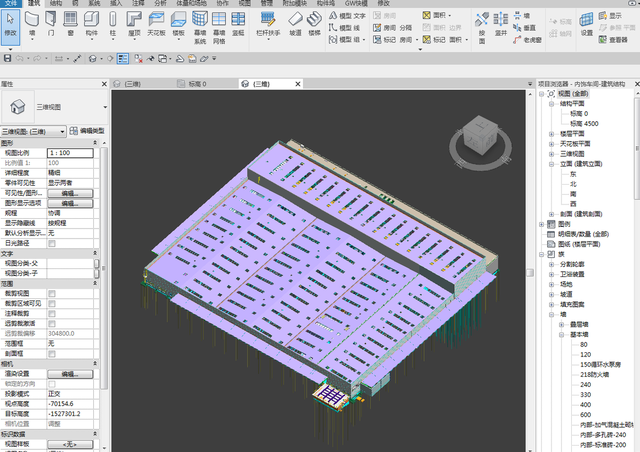Screen dimensions: 640x452
Task: Close the active (三维) view tab
Action: pyautogui.click(x=298, y=84)
